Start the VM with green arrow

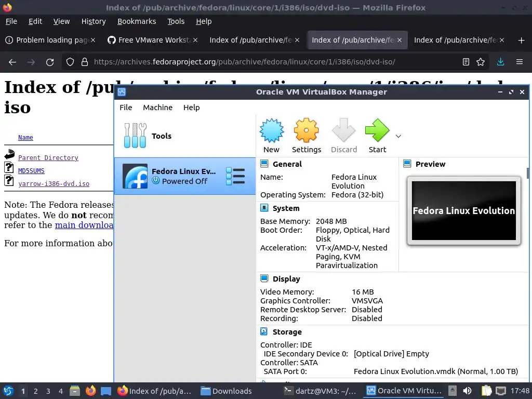377,130
